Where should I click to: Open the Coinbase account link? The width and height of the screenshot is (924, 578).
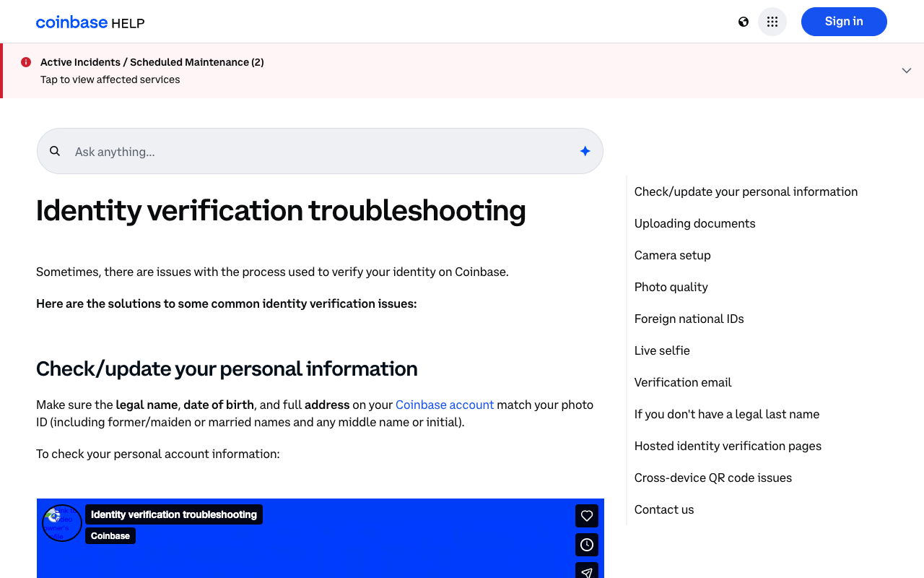coord(445,405)
